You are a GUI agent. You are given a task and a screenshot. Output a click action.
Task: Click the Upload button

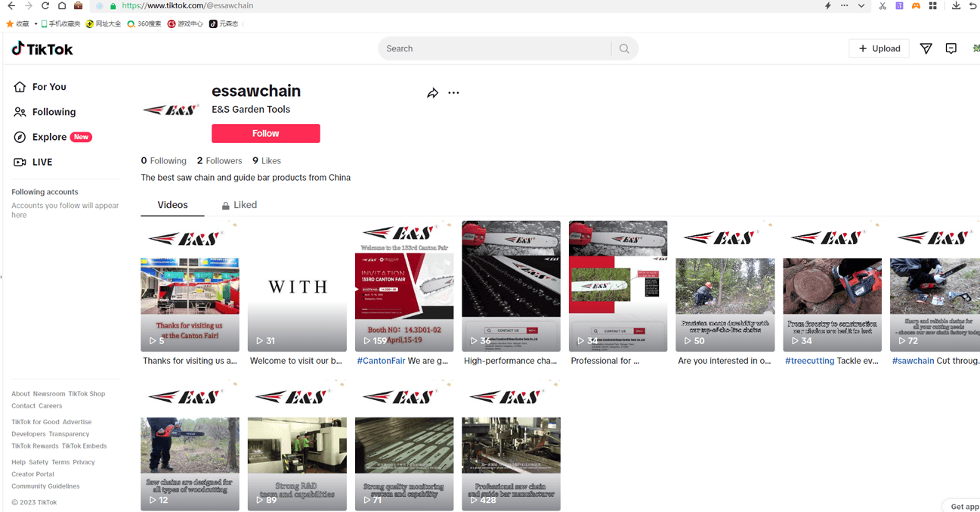(880, 48)
